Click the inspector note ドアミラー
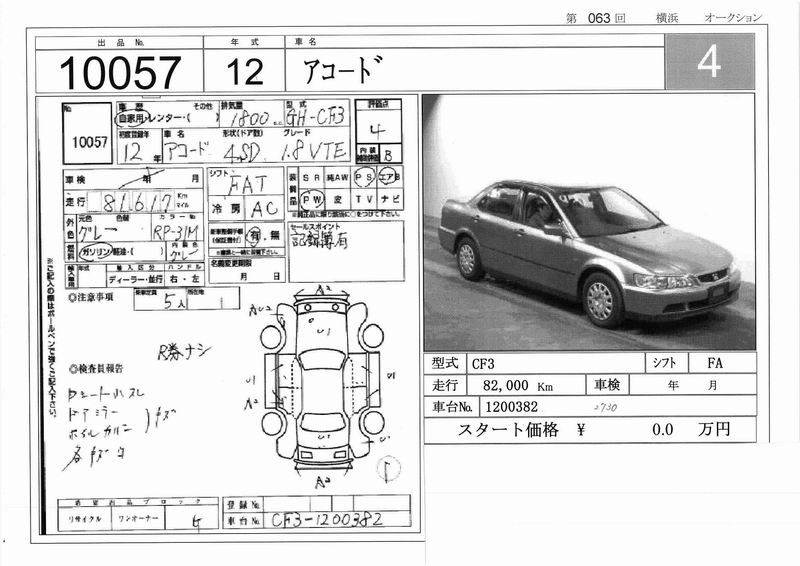Image resolution: width=800 pixels, height=566 pixels. [x=93, y=412]
